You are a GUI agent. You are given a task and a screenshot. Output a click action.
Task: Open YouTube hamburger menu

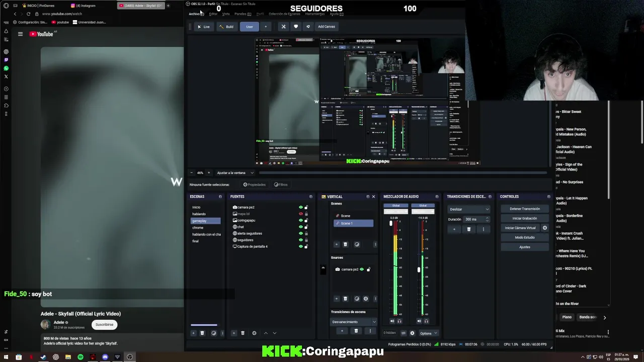[20, 34]
